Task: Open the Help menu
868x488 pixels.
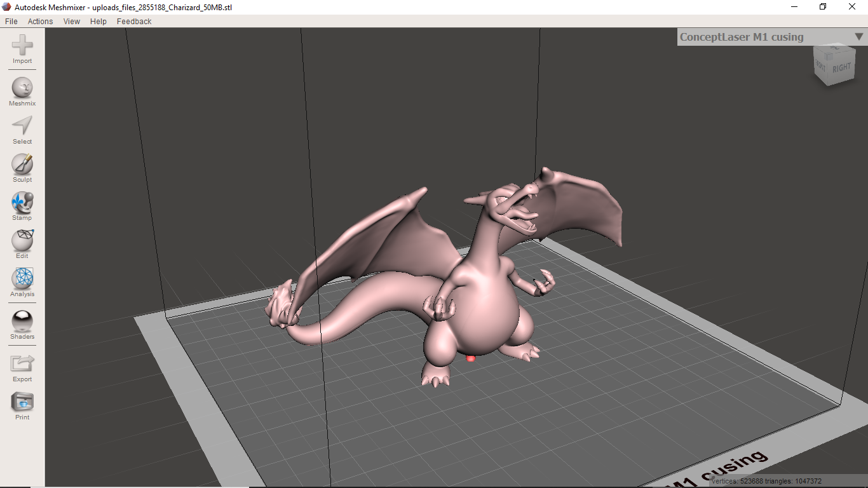Action: click(x=98, y=21)
